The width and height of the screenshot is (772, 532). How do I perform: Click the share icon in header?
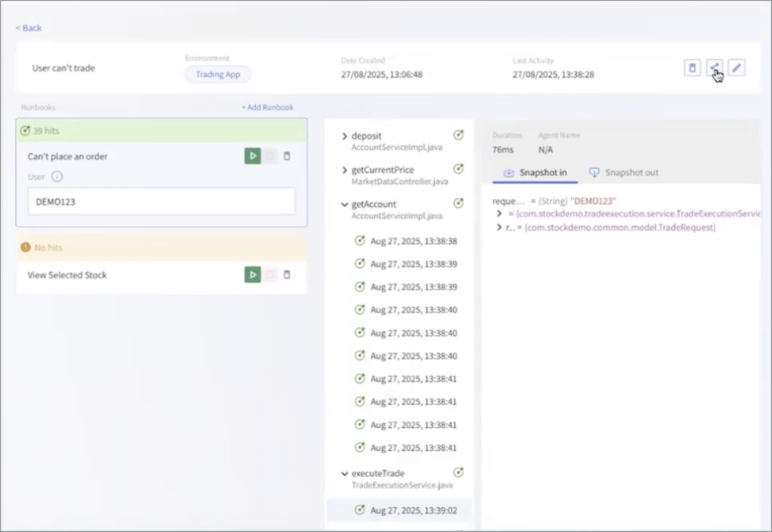714,68
